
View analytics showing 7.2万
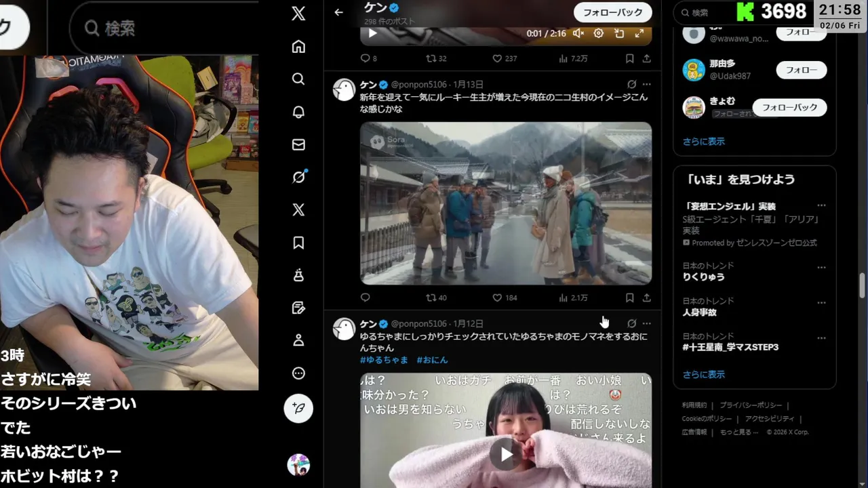(573, 58)
